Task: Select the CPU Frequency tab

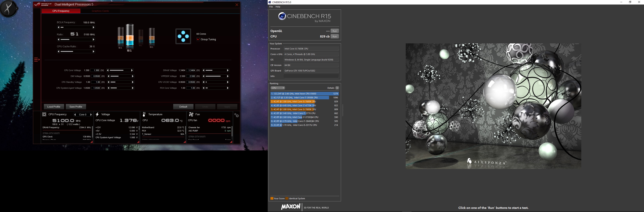Action: [61, 11]
